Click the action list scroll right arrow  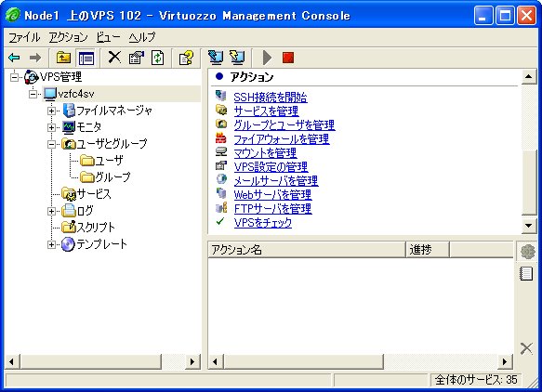point(505,362)
